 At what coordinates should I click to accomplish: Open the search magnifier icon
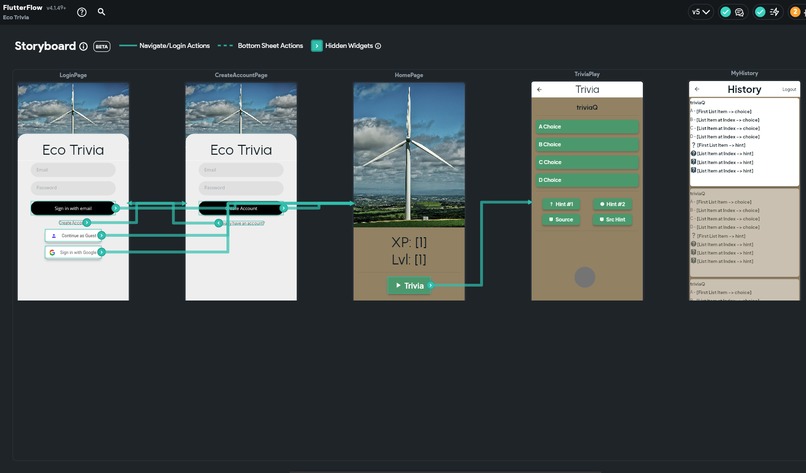101,11
